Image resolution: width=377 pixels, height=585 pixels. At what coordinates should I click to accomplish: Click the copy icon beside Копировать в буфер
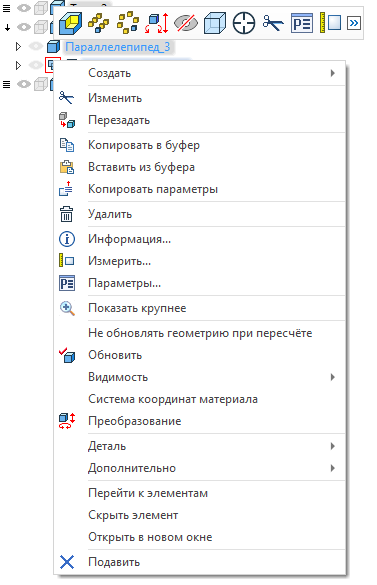(x=67, y=145)
